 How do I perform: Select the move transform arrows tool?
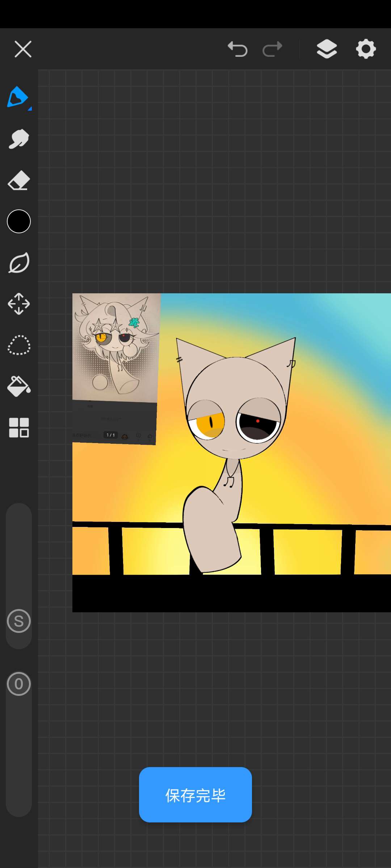(x=19, y=304)
